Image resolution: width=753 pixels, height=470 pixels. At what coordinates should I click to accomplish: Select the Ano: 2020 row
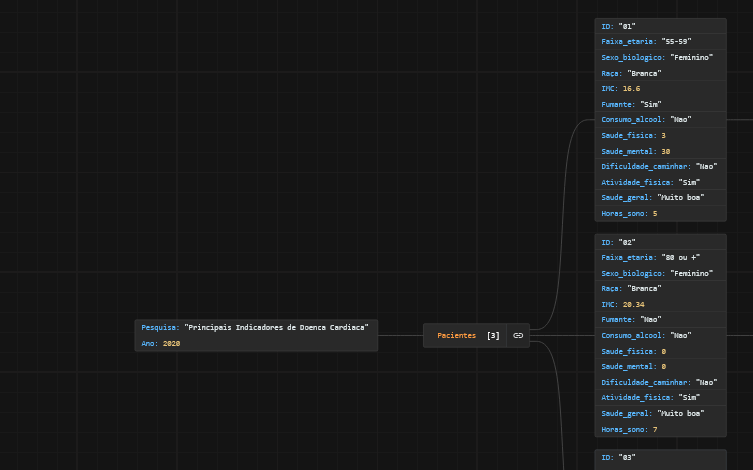256,343
